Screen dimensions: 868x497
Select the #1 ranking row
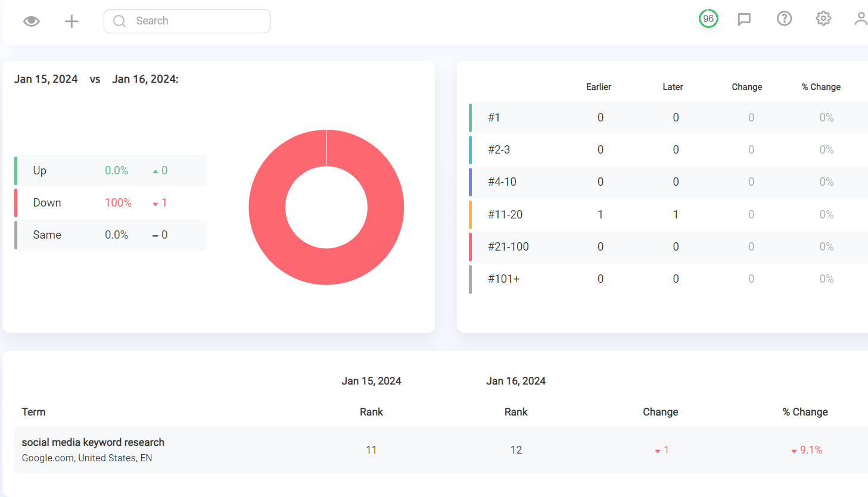pyautogui.click(x=668, y=117)
